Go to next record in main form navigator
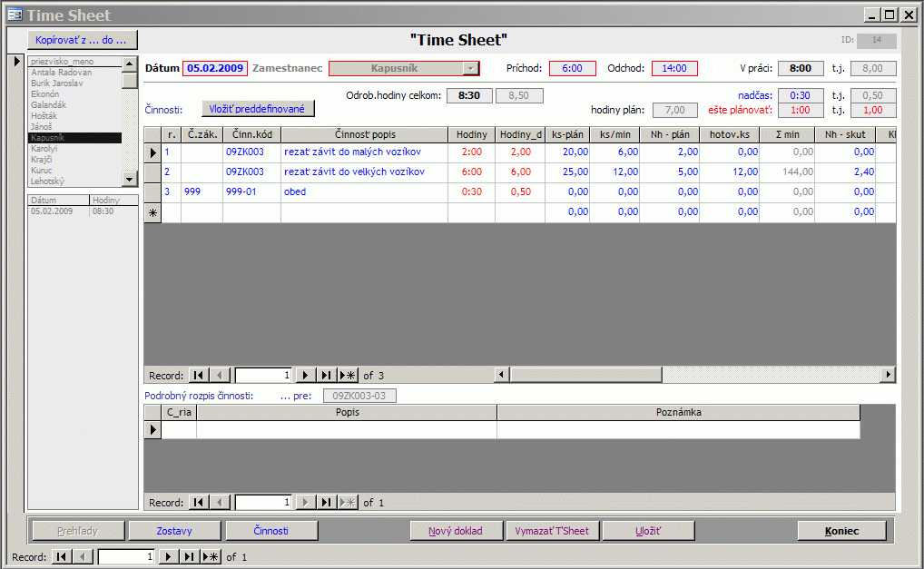This screenshot has width=924, height=569. (168, 556)
